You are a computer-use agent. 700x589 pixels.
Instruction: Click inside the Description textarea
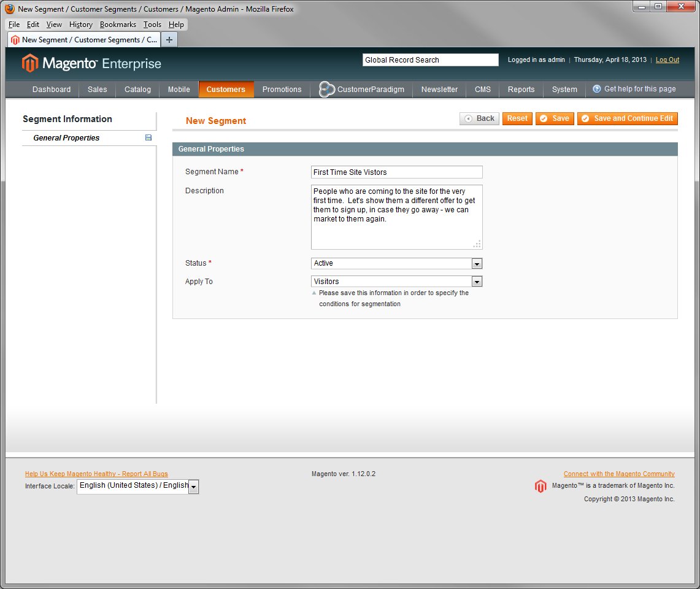click(x=396, y=217)
